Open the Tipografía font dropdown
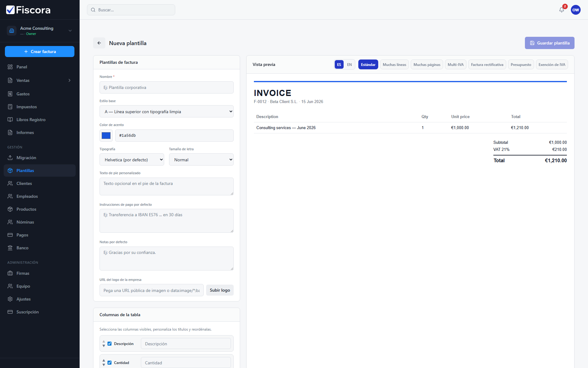The width and height of the screenshot is (588, 368). (132, 160)
